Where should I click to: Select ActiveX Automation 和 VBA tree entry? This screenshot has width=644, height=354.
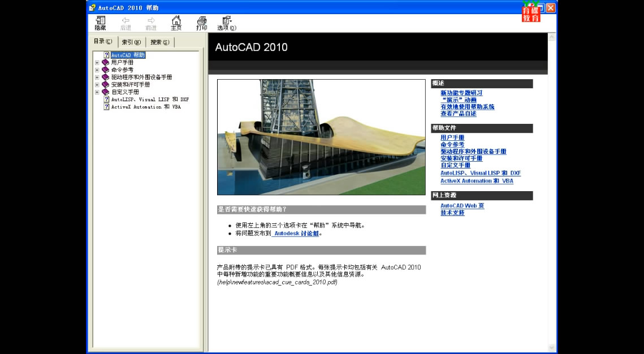(x=146, y=107)
